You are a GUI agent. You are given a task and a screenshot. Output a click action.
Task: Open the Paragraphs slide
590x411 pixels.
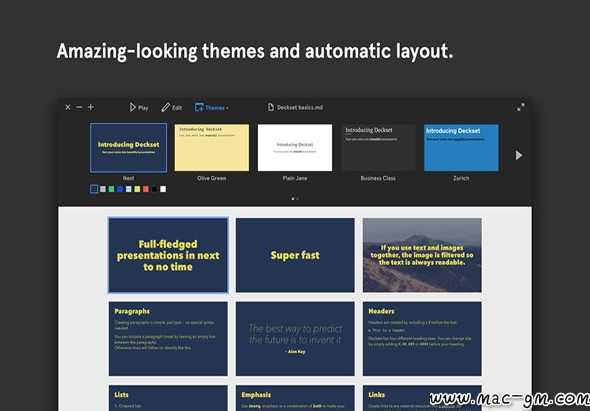(x=168, y=338)
